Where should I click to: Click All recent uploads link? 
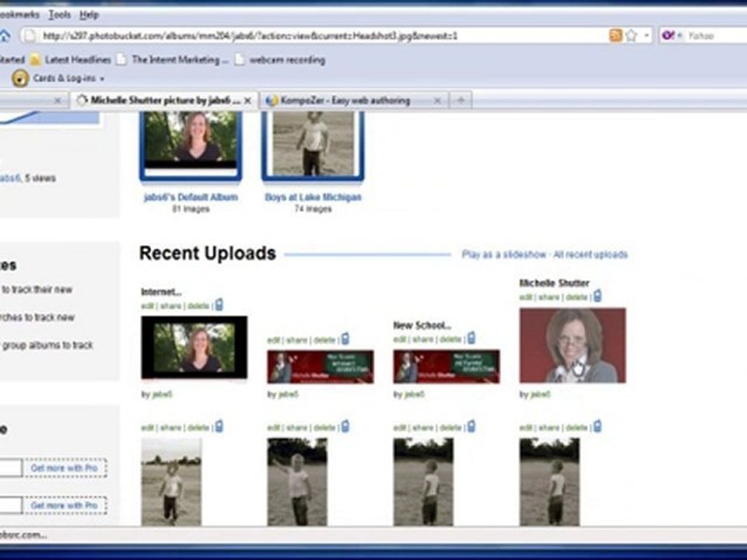[x=591, y=255]
